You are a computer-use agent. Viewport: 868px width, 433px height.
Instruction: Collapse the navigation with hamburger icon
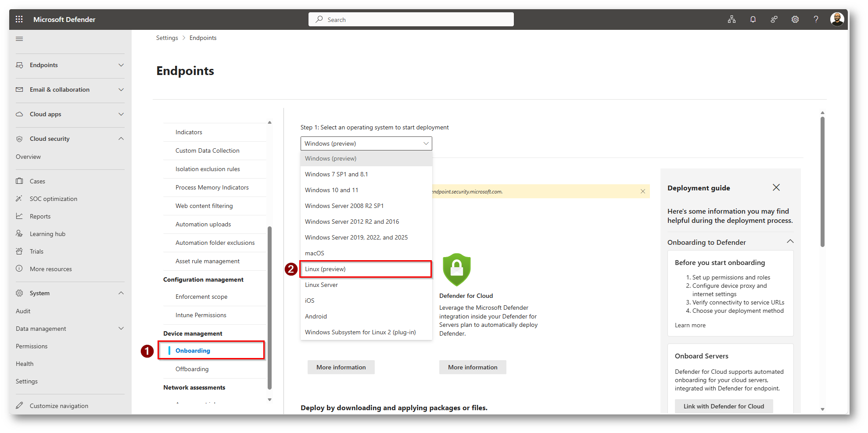point(19,39)
